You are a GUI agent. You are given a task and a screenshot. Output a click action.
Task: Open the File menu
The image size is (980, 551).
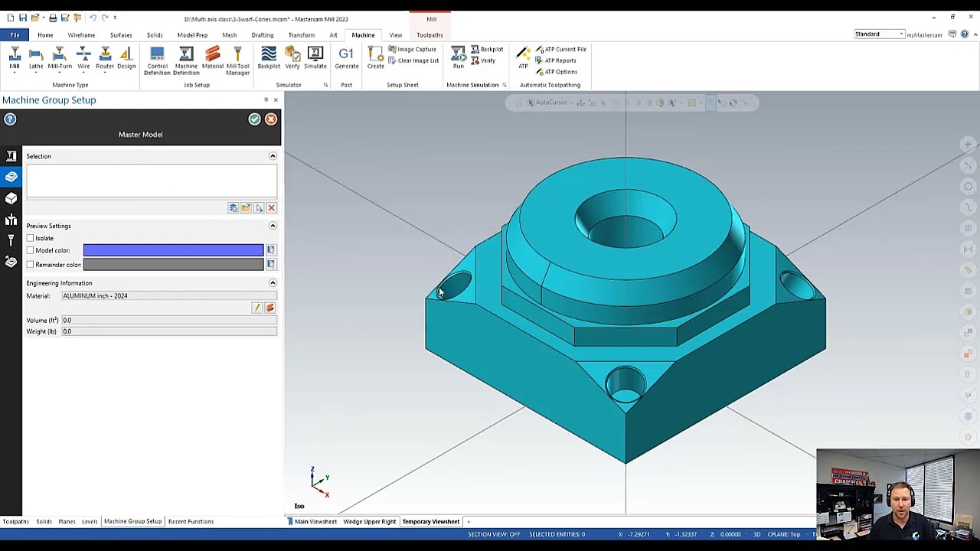click(15, 35)
